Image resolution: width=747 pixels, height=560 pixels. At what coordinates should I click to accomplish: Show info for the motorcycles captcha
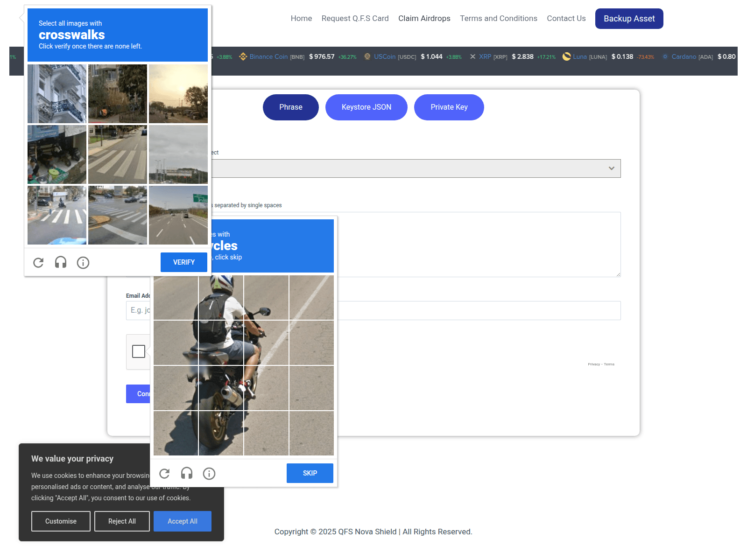point(209,474)
